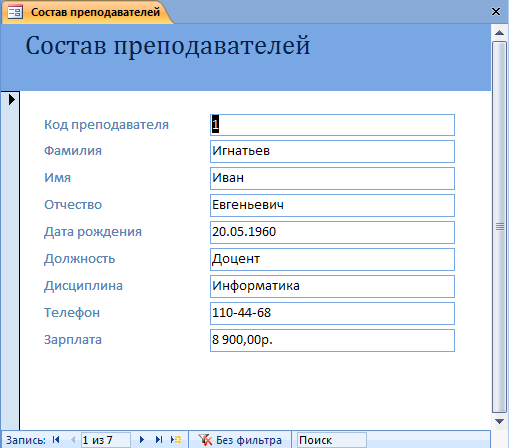The height and width of the screenshot is (448, 509).
Task: Click the Отчество field with Евгеньевич
Action: [x=332, y=205]
